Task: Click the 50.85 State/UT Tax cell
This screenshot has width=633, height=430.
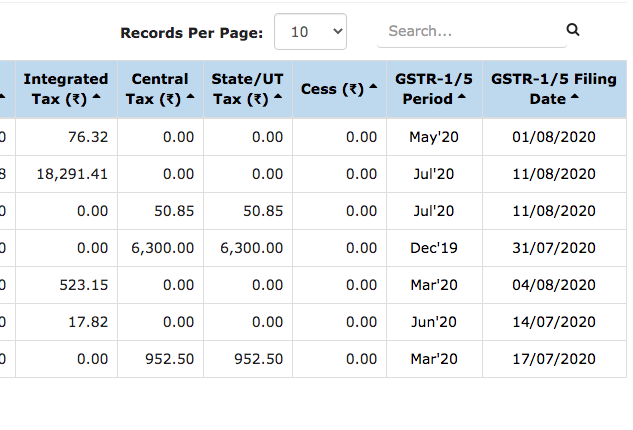Action: 247,211
